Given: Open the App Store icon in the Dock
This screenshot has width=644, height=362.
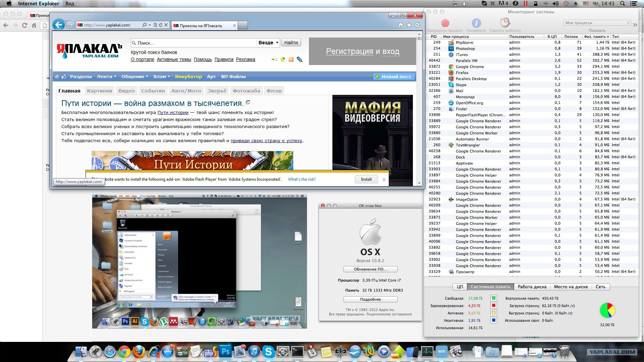Looking at the screenshot, I should coord(167,352).
